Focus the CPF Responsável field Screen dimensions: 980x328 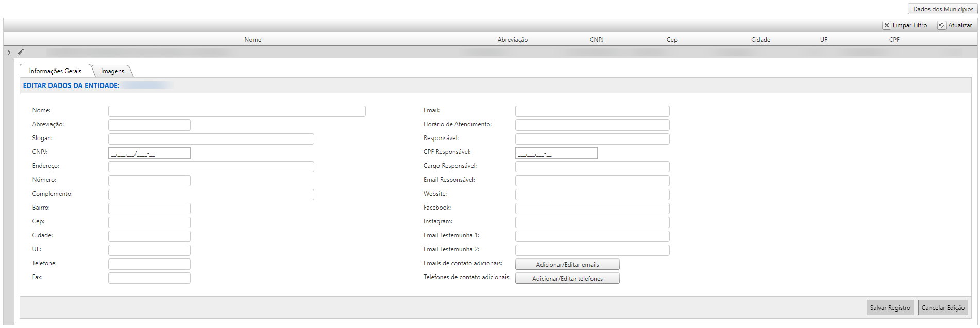(556, 153)
